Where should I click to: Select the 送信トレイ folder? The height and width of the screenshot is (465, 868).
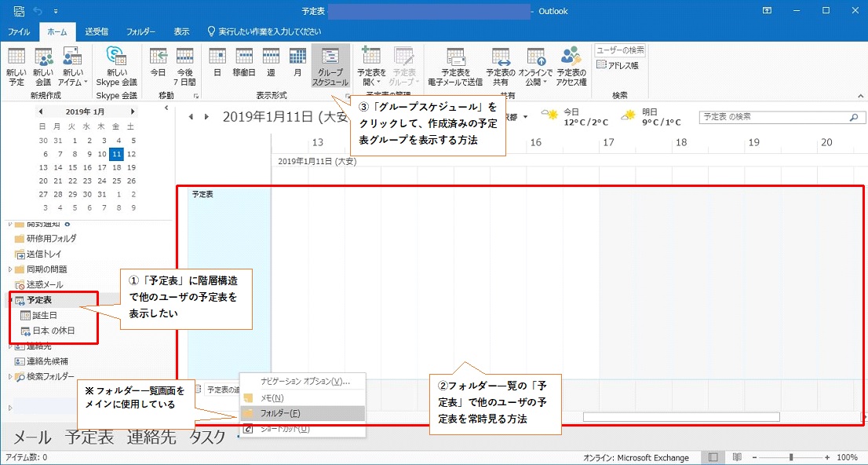tap(38, 254)
